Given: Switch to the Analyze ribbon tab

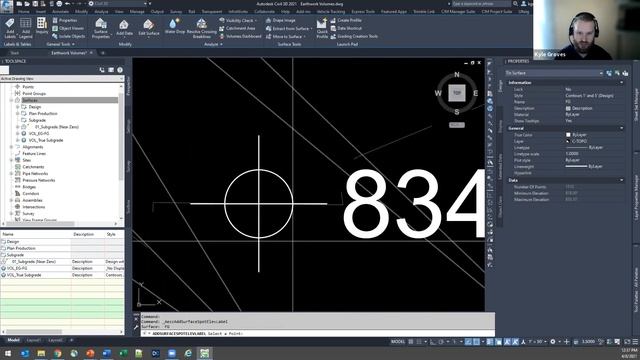Looking at the screenshot, I should 101,12.
